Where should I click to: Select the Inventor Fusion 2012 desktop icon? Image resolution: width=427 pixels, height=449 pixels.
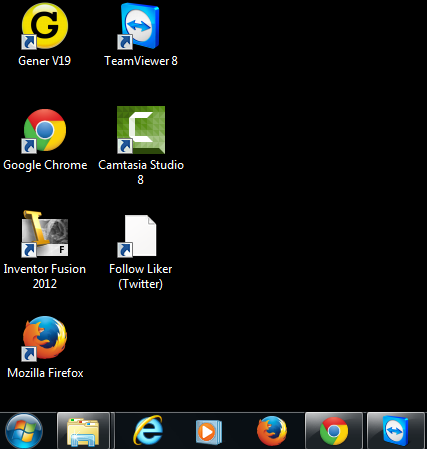pyautogui.click(x=45, y=234)
